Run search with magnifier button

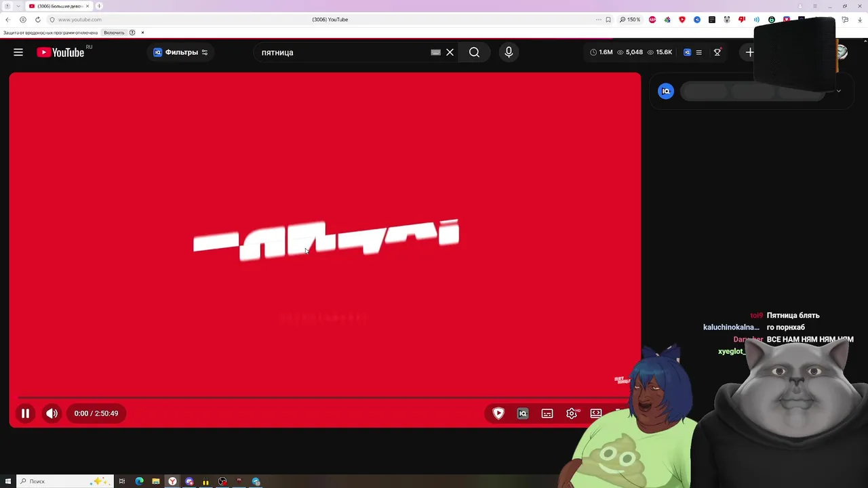[474, 52]
